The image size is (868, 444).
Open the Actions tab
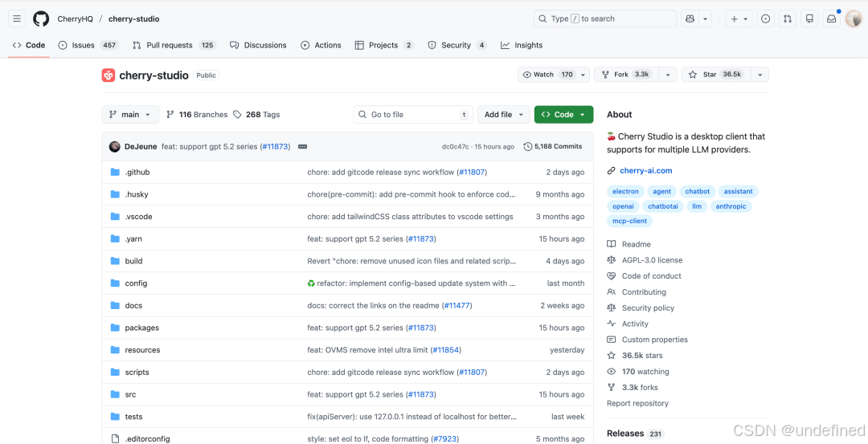coord(321,45)
